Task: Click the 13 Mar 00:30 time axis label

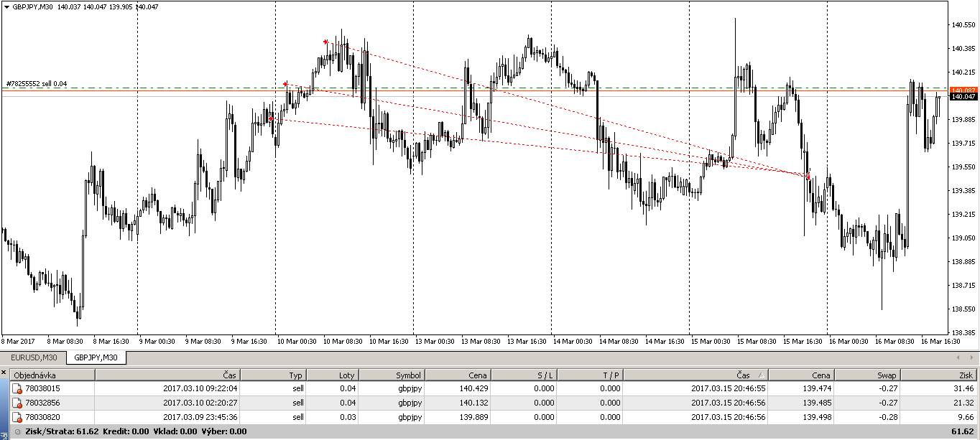Action: [x=436, y=342]
